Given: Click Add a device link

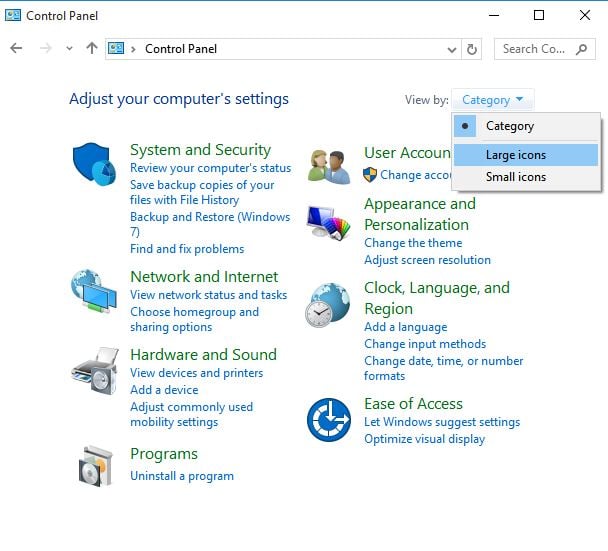Looking at the screenshot, I should coord(164,390).
